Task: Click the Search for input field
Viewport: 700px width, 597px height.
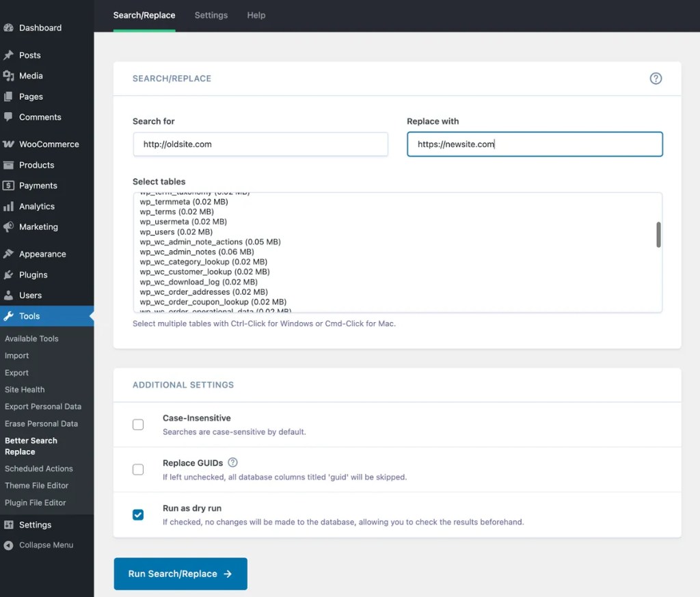Action: pyautogui.click(x=260, y=144)
